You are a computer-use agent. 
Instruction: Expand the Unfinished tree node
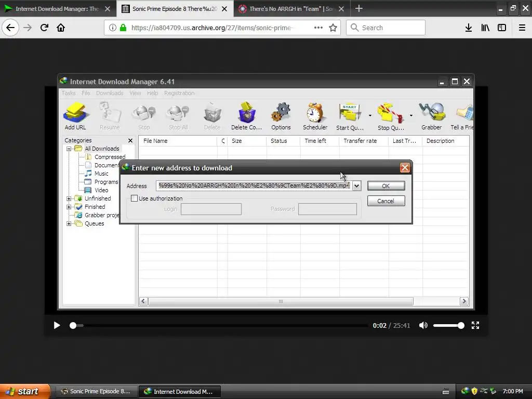69,198
